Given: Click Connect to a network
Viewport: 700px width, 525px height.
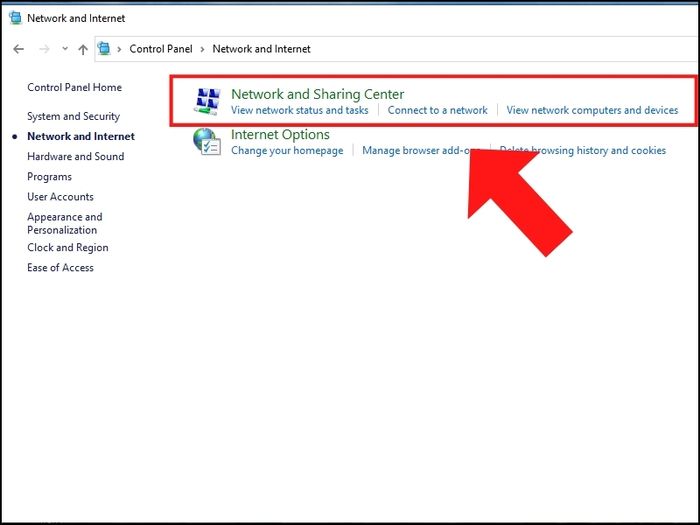Looking at the screenshot, I should [438, 110].
